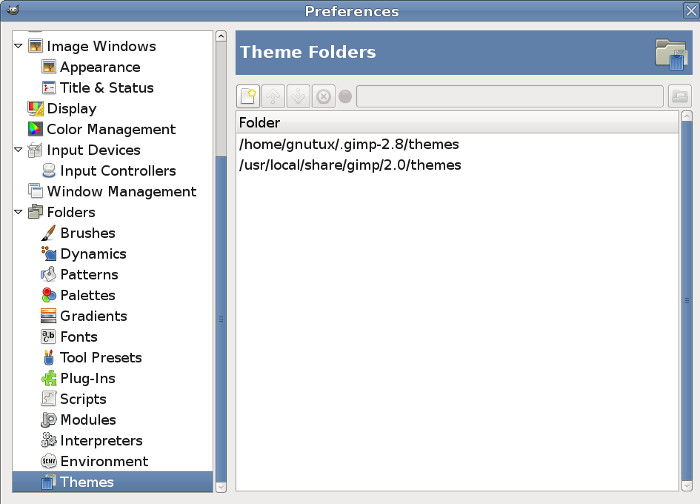The height and width of the screenshot is (504, 700).
Task: Open the Environment folders page
Action: coord(104,461)
